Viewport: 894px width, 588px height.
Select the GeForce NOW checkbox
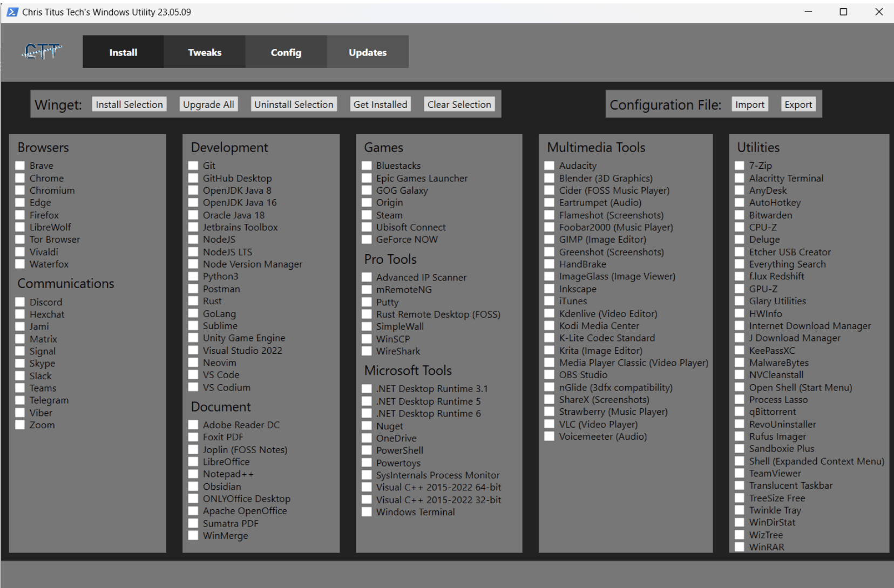(x=367, y=240)
